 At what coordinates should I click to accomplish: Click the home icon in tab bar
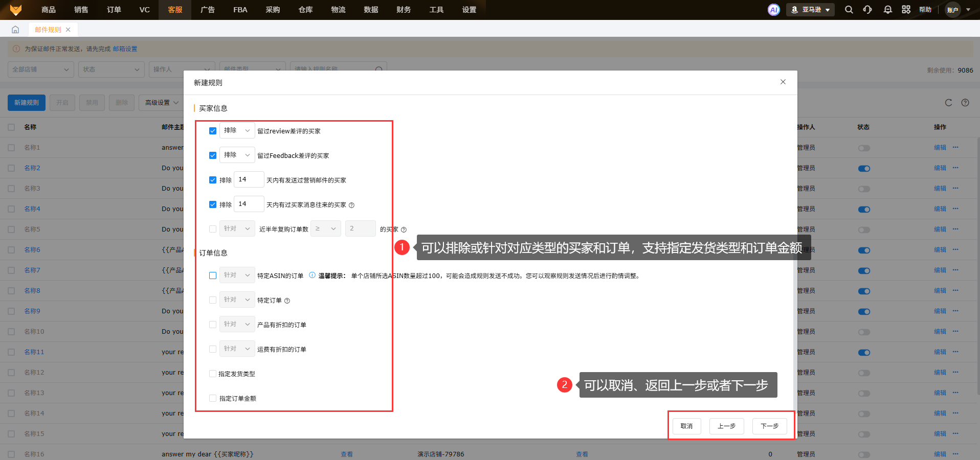pos(15,30)
